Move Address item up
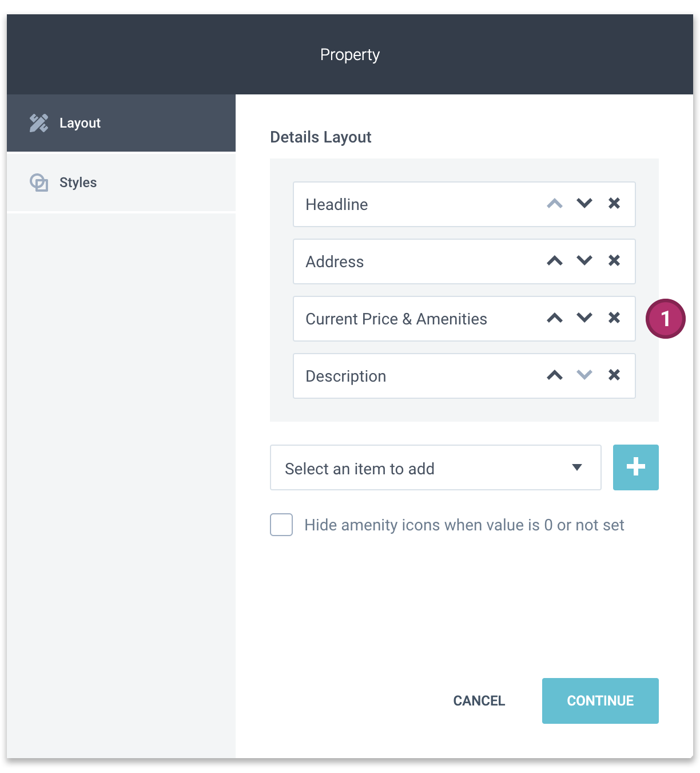Screen dimensions: 700x773 coord(555,261)
